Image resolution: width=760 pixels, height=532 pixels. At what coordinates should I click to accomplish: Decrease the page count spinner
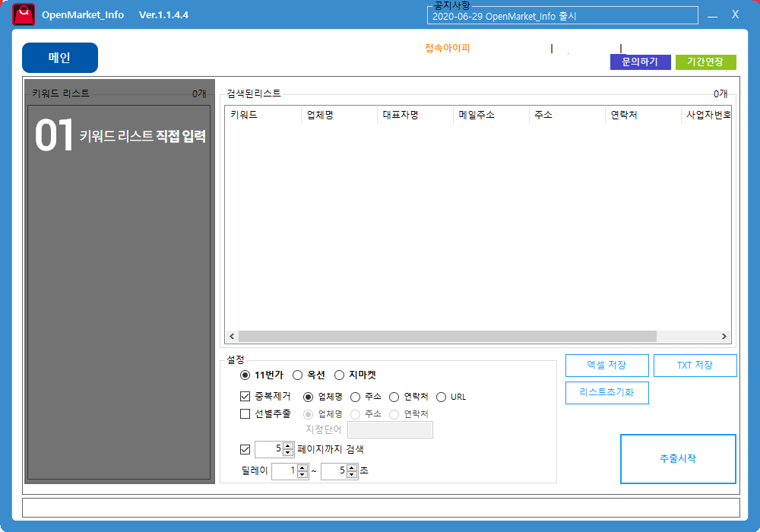288,452
